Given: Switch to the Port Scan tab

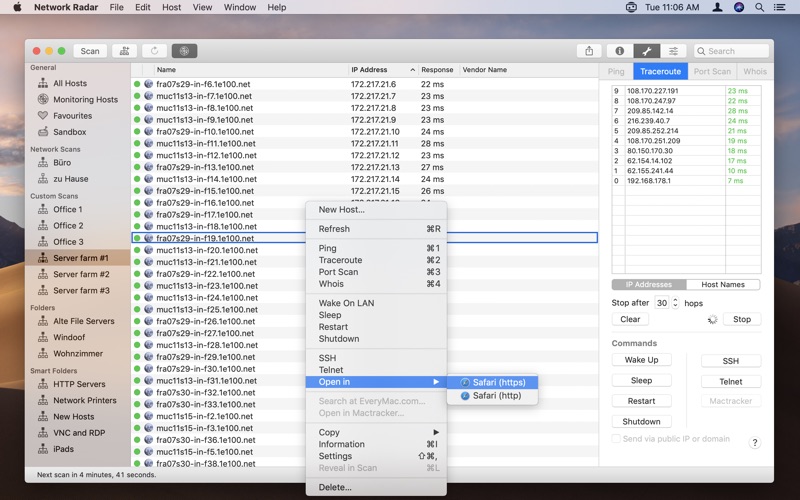Looking at the screenshot, I should (712, 72).
